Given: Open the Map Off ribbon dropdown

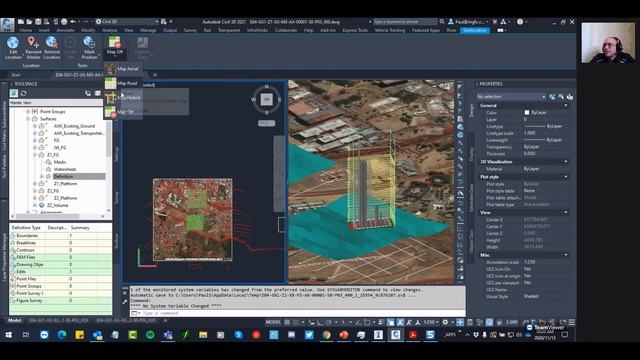Looking at the screenshot, I should [x=115, y=52].
